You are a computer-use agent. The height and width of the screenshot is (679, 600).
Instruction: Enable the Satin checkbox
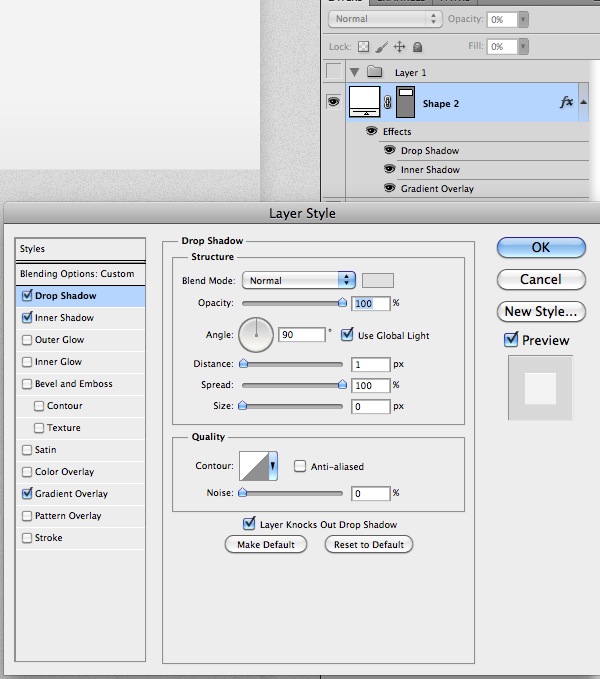pyautogui.click(x=27, y=450)
